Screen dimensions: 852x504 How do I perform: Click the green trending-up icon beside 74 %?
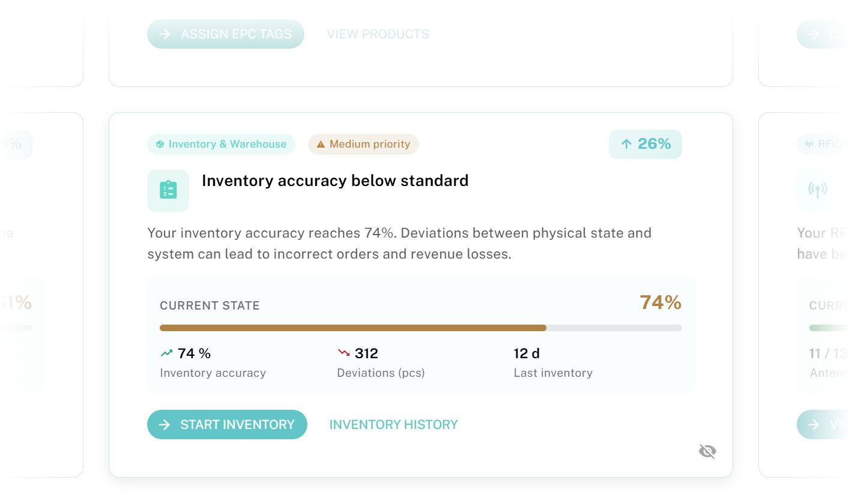click(x=166, y=353)
